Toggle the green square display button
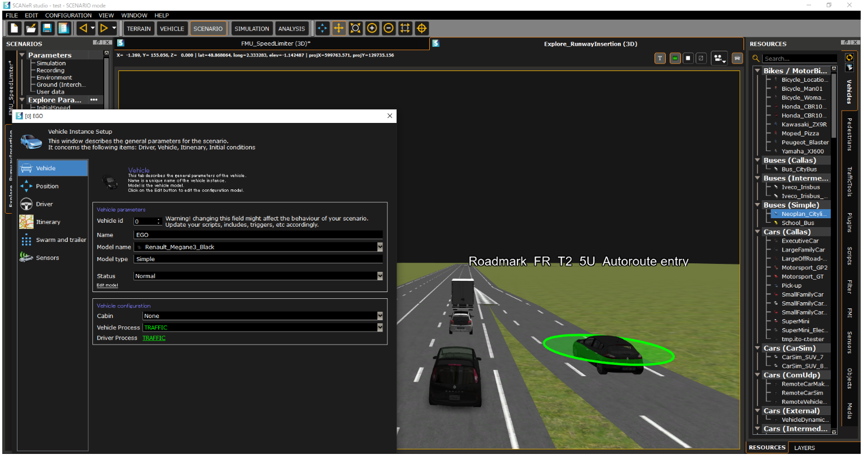The image size is (868, 459). 675,58
